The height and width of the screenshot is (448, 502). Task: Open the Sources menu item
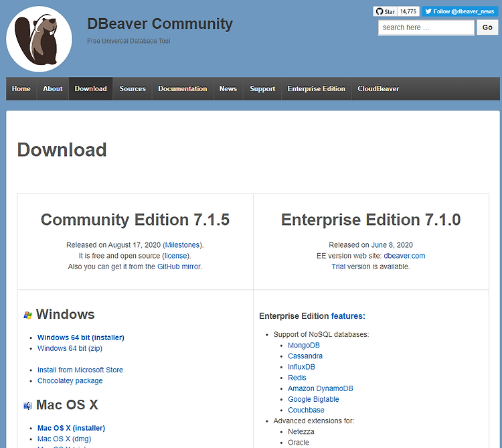pyautogui.click(x=133, y=88)
